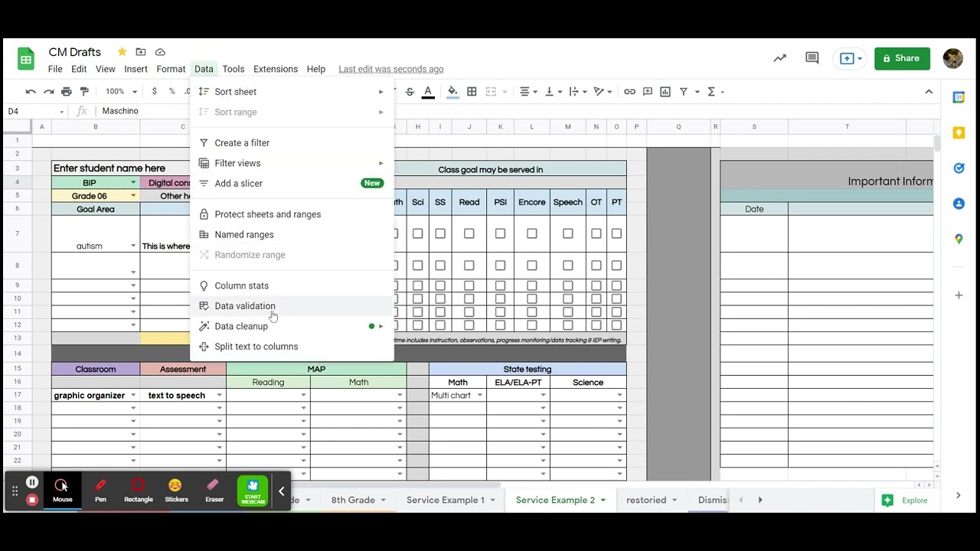Screen dimensions: 980x551
Task: Open Google Tasks side panel
Action: click(x=959, y=168)
